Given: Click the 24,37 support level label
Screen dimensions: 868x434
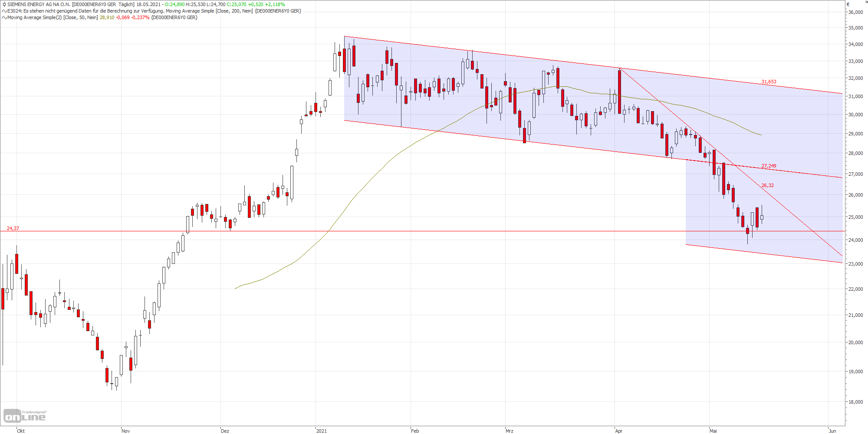Looking at the screenshot, I should click(x=13, y=228).
